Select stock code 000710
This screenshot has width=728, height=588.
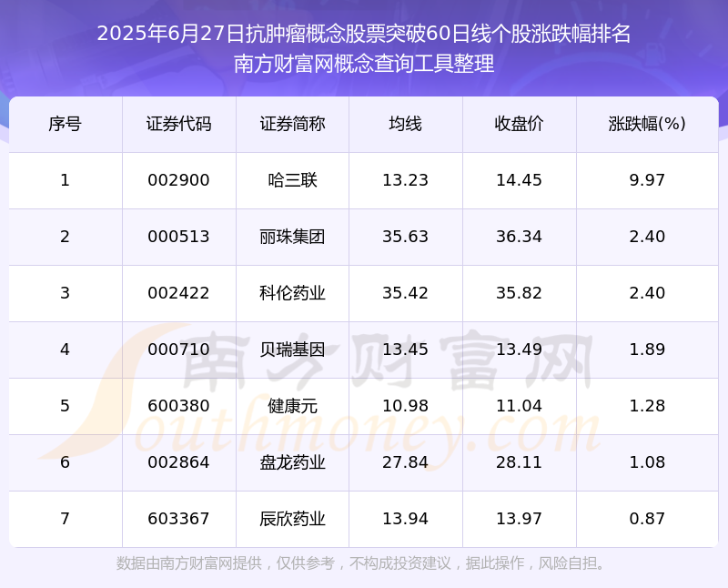click(x=178, y=350)
